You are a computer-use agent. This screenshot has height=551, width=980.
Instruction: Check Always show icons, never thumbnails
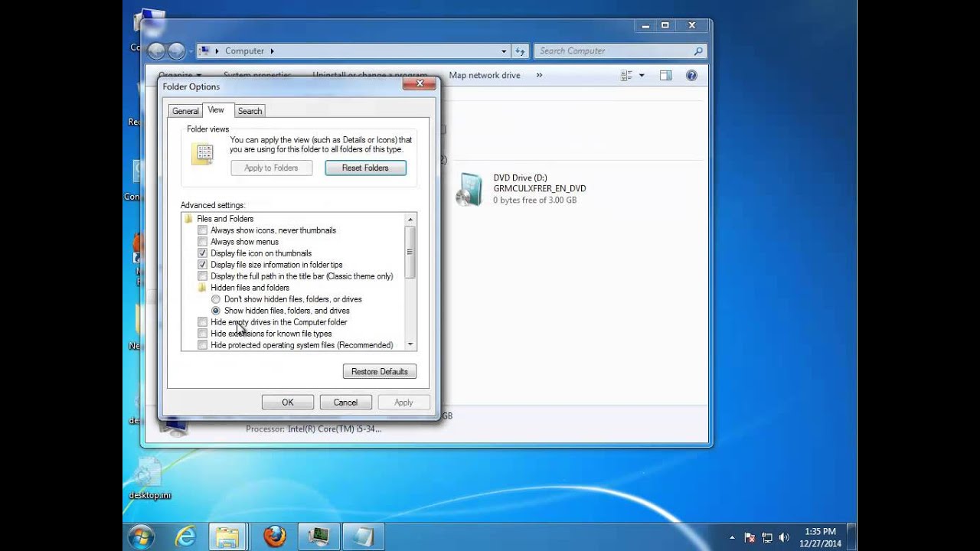[203, 230]
